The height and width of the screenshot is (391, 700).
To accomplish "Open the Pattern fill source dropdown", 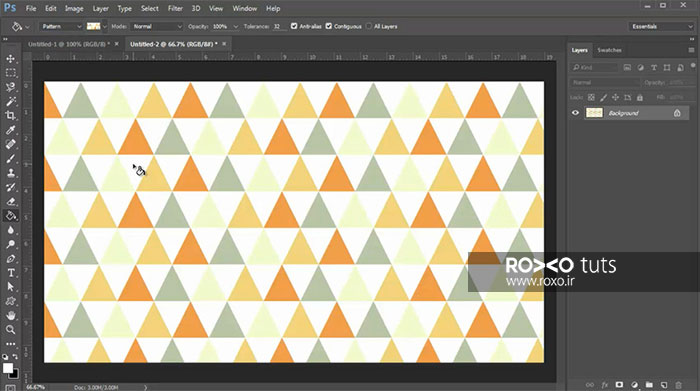I will (x=61, y=26).
